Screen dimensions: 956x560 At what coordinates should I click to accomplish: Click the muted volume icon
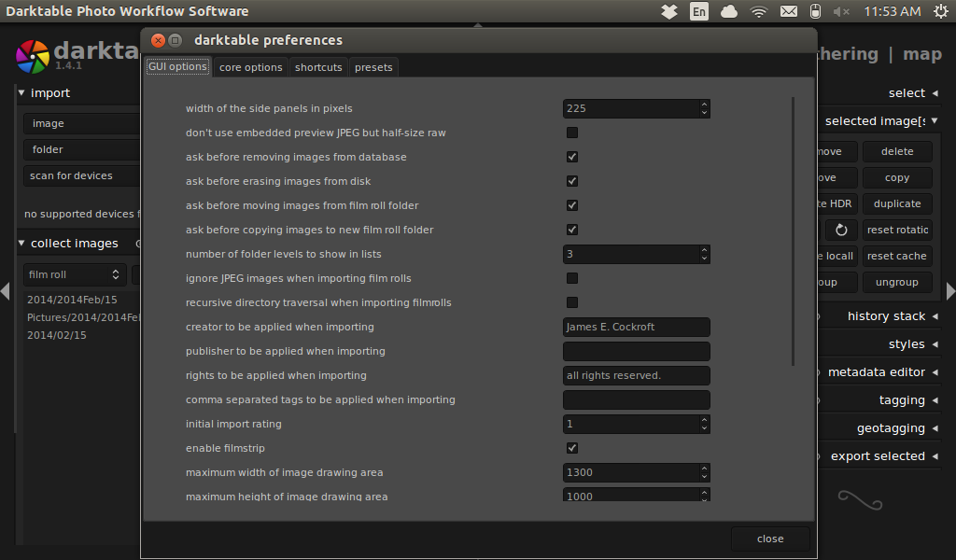coord(841,11)
